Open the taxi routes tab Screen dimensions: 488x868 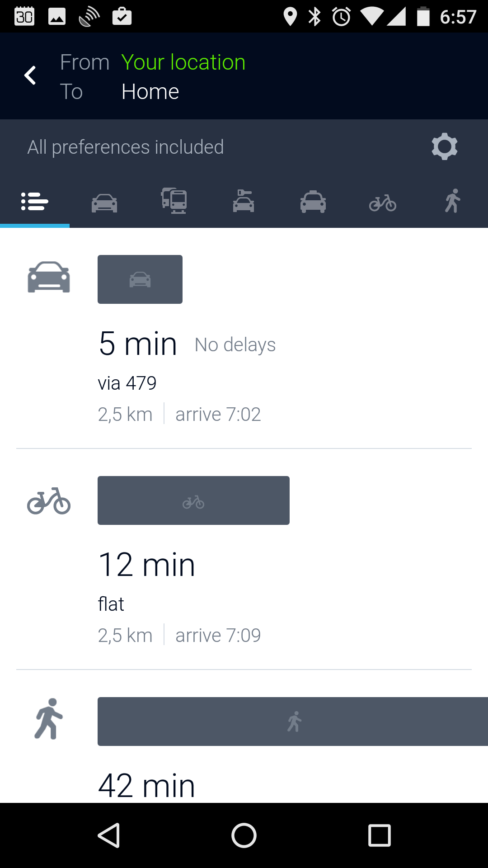[x=313, y=202]
